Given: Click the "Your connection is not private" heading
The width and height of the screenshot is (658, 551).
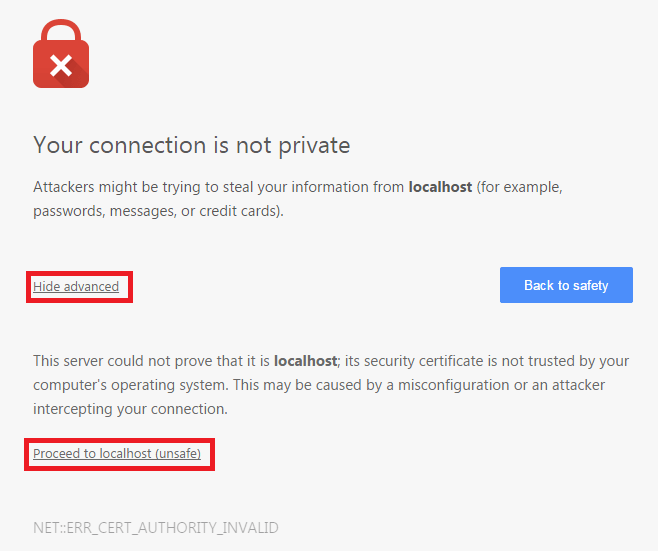Looking at the screenshot, I should [x=191, y=145].
